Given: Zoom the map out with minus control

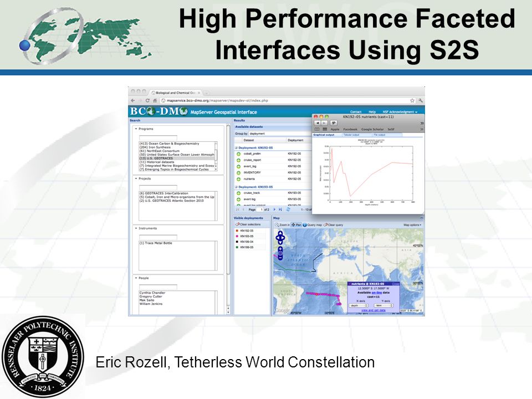Looking at the screenshot, I should [x=280, y=258].
